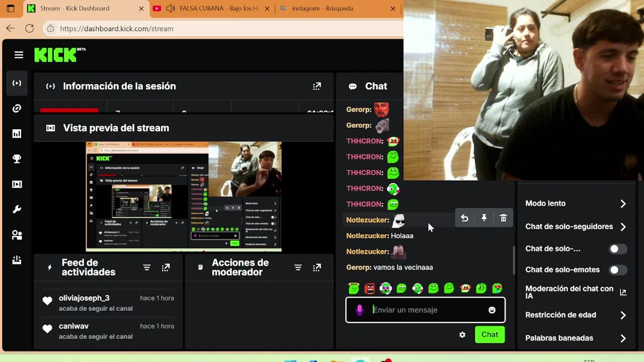Image resolution: width=644 pixels, height=362 pixels.
Task: Pin the hovered Notlezucker message
Action: (x=484, y=218)
